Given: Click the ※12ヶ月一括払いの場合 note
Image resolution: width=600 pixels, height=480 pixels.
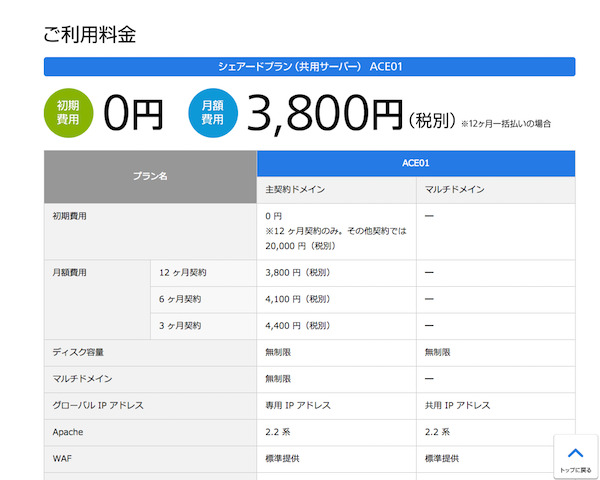Looking at the screenshot, I should pyautogui.click(x=506, y=124).
